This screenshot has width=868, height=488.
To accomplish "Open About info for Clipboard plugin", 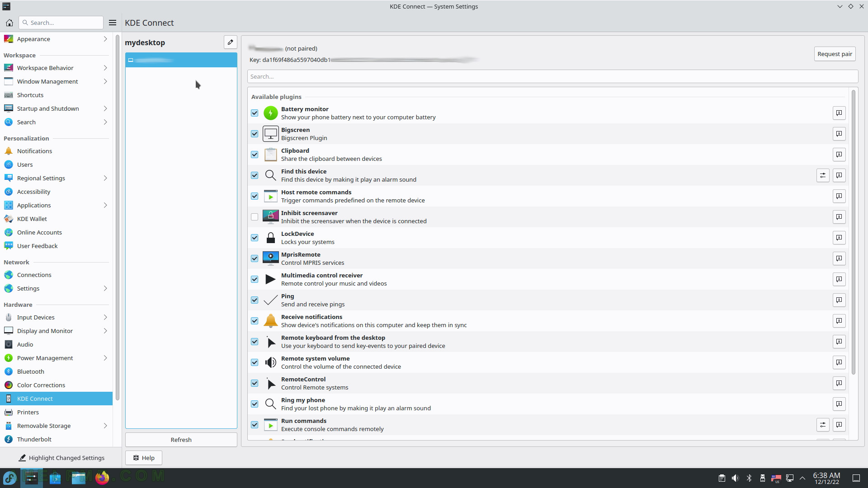I will pos(839,155).
